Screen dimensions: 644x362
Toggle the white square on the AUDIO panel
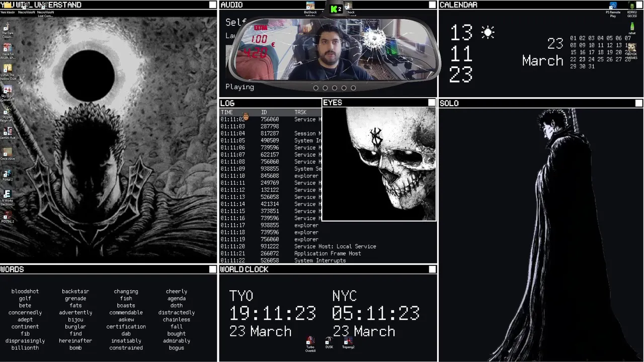[x=432, y=5]
